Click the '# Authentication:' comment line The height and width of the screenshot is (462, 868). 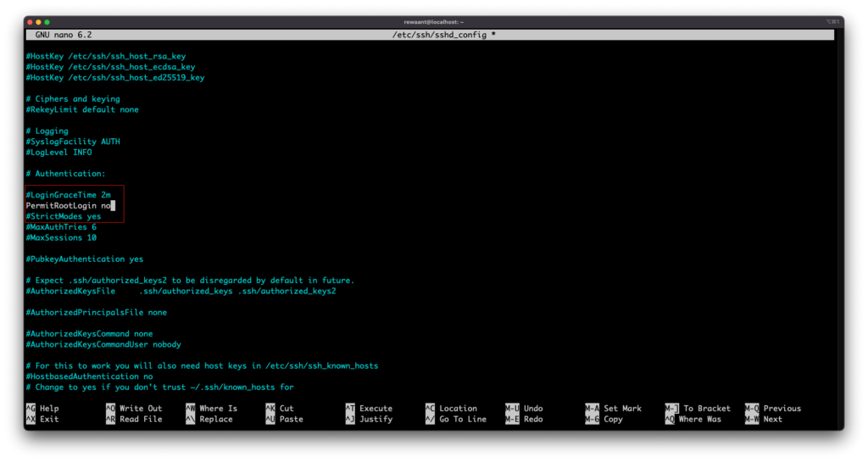pos(65,174)
